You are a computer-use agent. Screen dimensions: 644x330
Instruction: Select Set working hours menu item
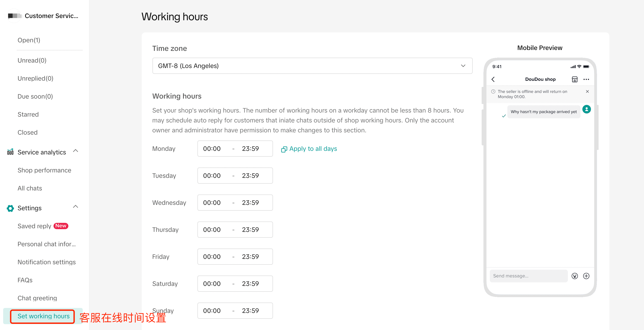click(x=43, y=316)
